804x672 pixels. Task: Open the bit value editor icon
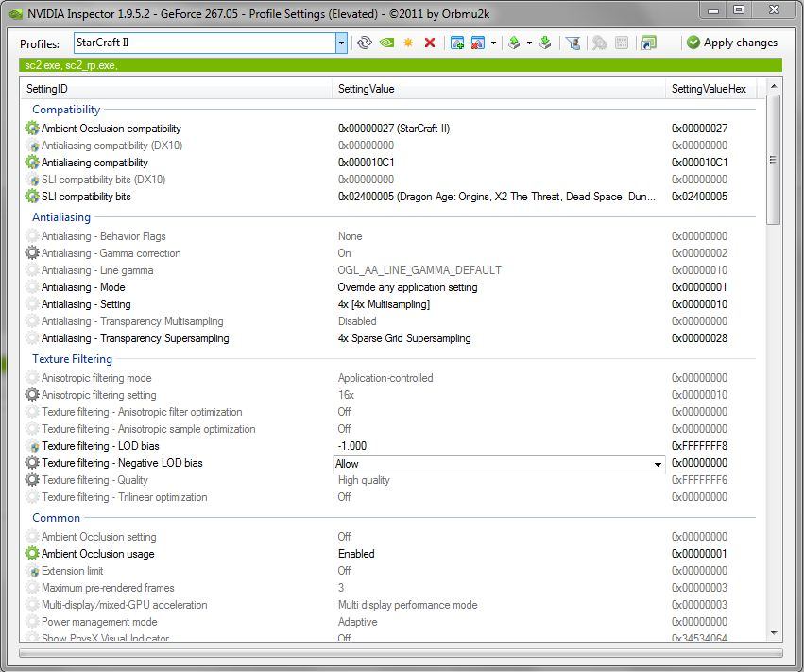622,43
